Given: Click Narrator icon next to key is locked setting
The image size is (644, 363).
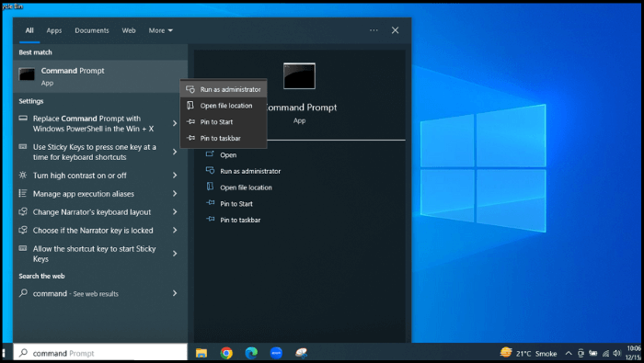Looking at the screenshot, I should [23, 230].
